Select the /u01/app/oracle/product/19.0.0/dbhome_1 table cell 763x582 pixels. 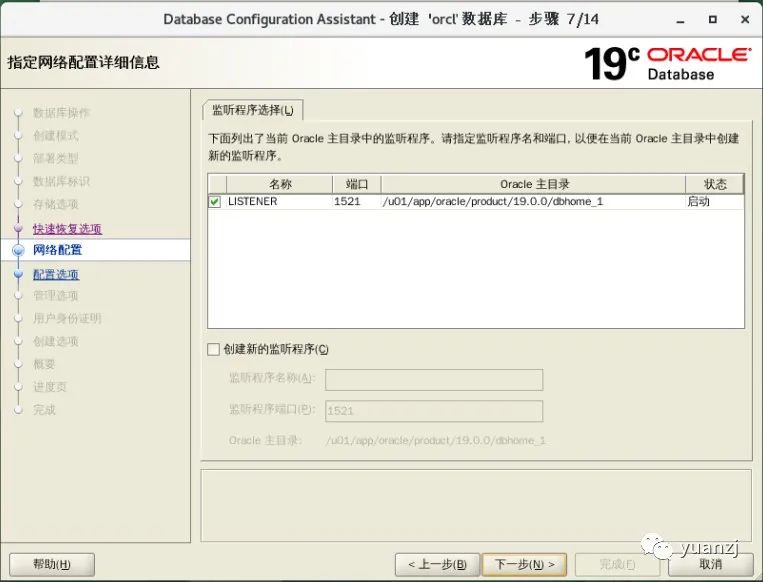pos(534,201)
